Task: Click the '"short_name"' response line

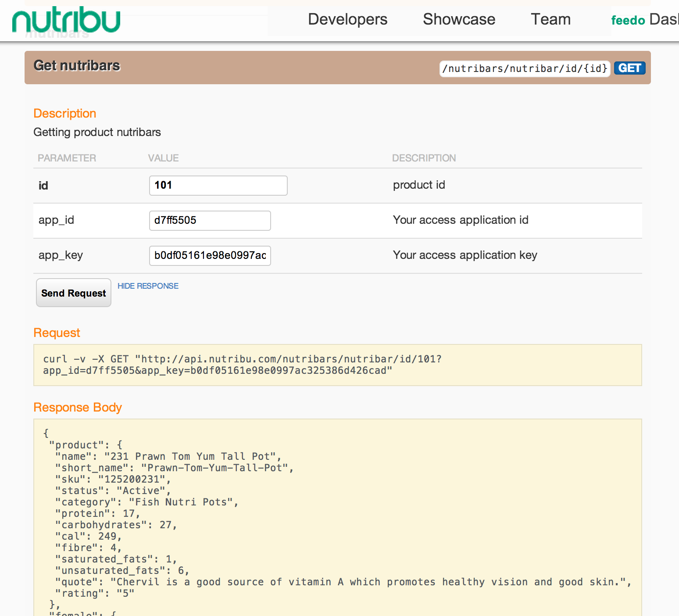Action: pyautogui.click(x=174, y=468)
